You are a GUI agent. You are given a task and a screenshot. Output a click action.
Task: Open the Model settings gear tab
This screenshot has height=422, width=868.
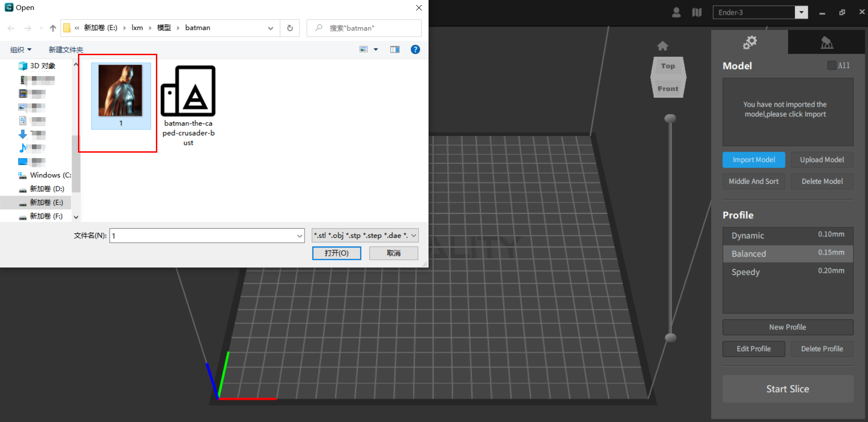coord(750,42)
